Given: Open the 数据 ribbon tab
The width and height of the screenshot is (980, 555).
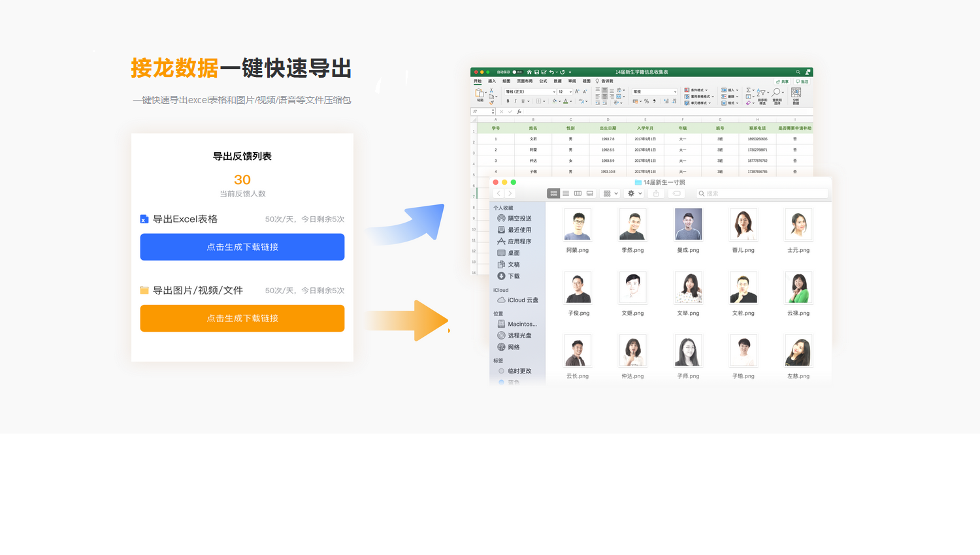Looking at the screenshot, I should 558,81.
